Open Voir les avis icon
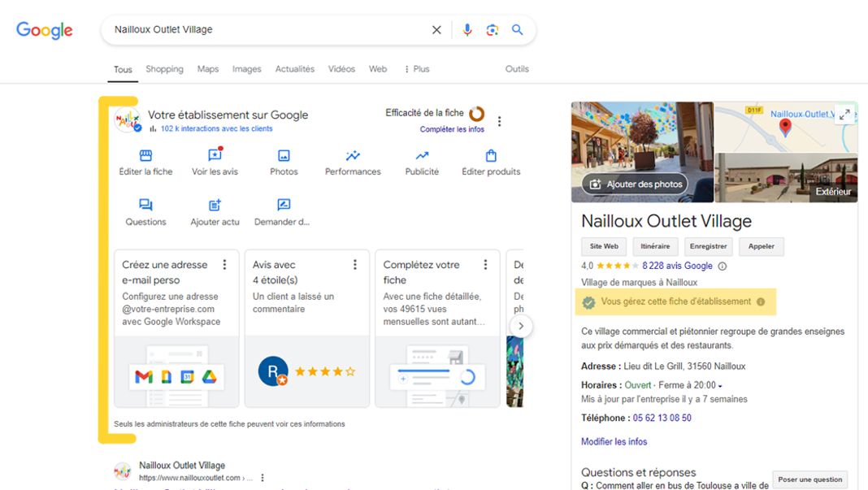868x490 pixels. click(215, 155)
